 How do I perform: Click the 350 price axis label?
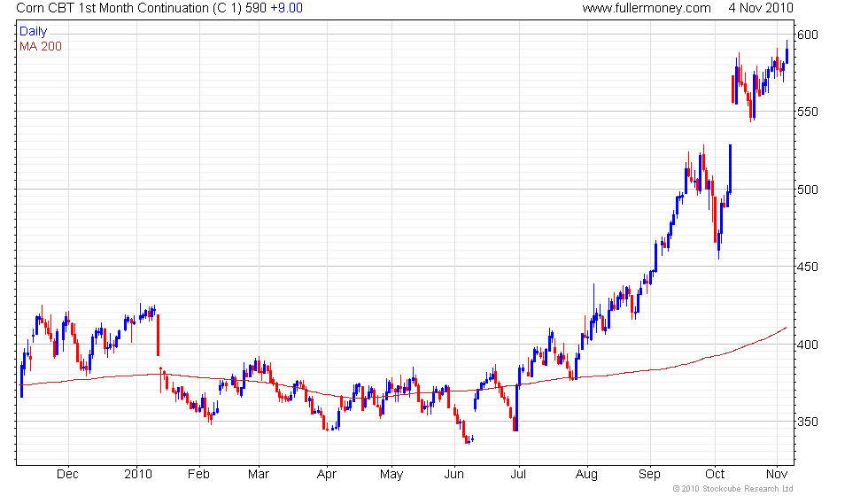click(807, 422)
